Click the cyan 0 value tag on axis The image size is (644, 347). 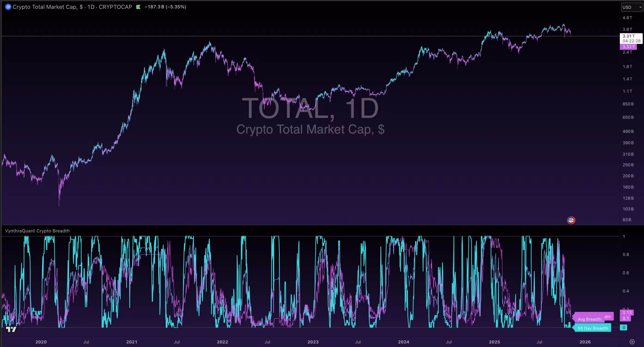pos(623,328)
